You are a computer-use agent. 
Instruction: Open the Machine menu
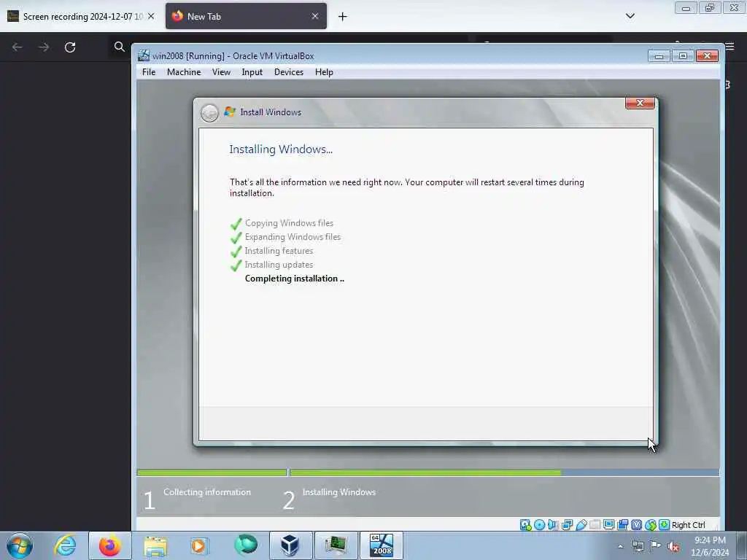pyautogui.click(x=184, y=72)
